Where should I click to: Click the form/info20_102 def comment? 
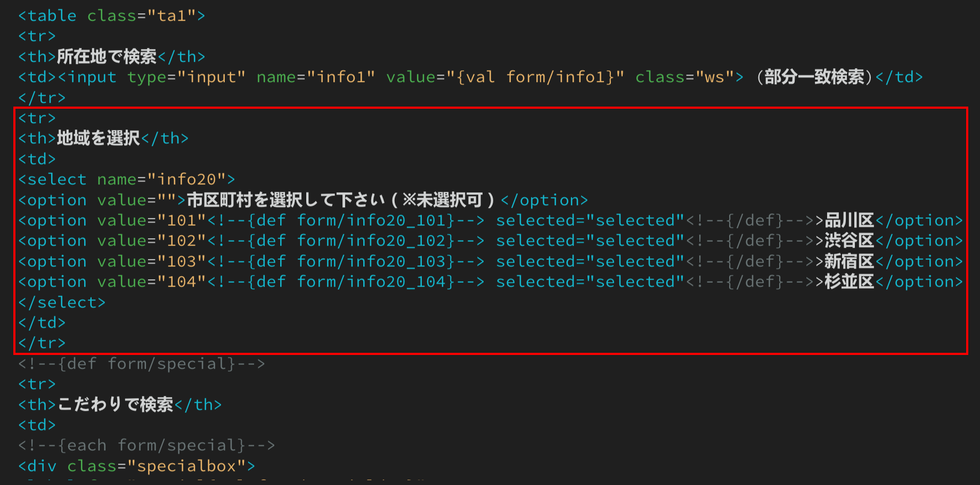(x=346, y=241)
